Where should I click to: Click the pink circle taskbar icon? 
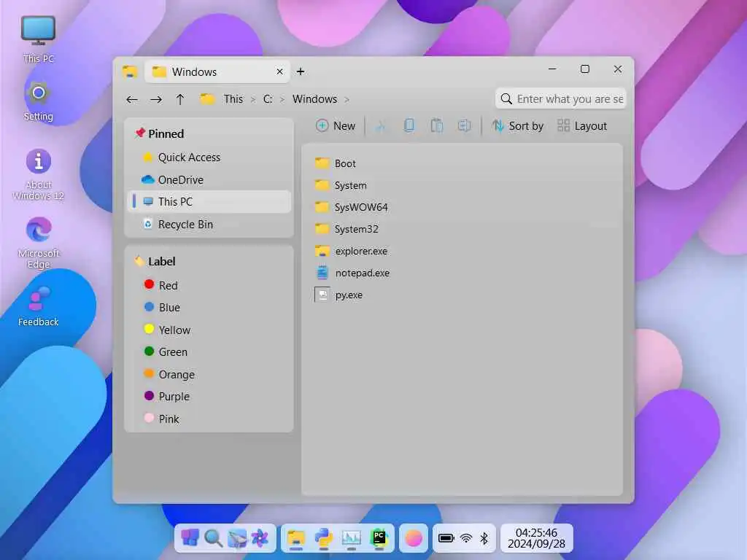pyautogui.click(x=414, y=538)
